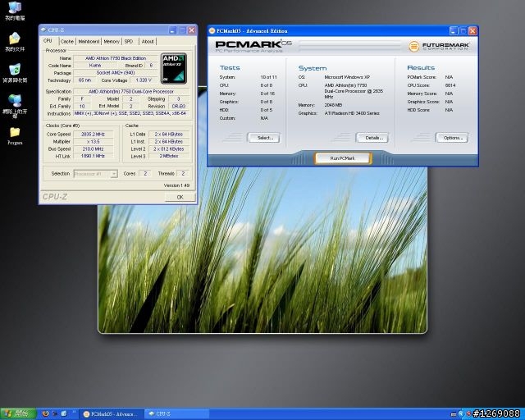Open My Documents desktop icon
Viewport: 525px width, 420px height.
15,42
